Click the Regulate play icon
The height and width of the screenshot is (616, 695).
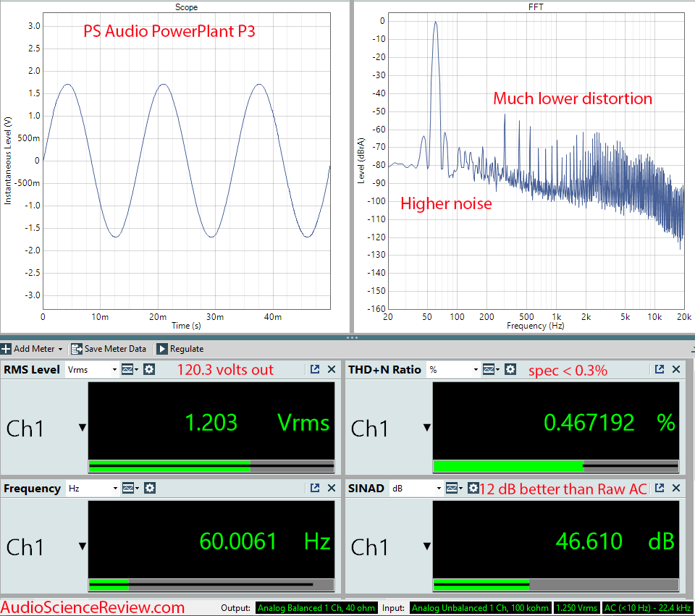pos(162,349)
